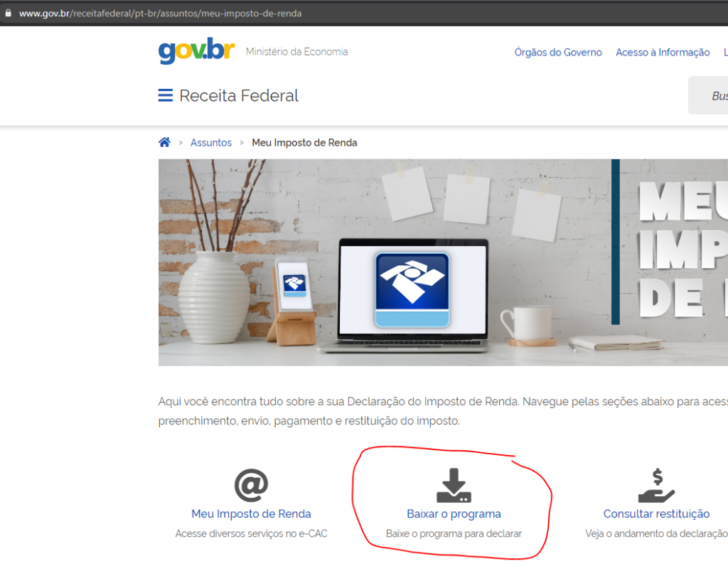Click the download icon above Baixar o programa
Viewport: 728px width, 566px height.
point(454,486)
